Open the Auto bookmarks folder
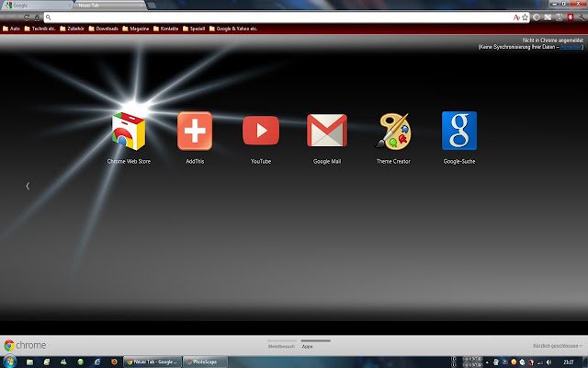The image size is (588, 368). click(11, 29)
